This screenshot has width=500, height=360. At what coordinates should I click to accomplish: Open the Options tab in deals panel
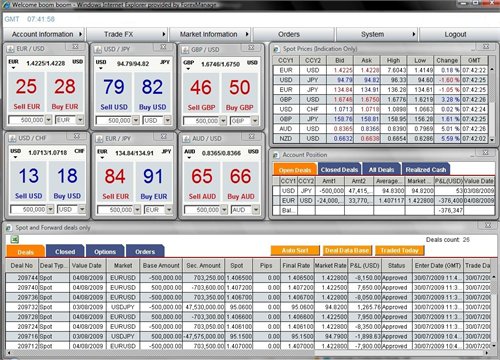105,251
